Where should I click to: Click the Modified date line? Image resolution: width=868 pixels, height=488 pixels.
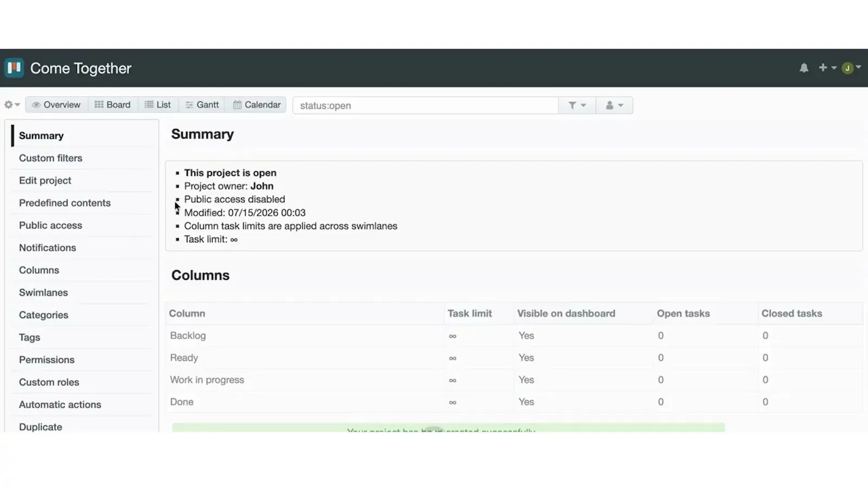245,213
